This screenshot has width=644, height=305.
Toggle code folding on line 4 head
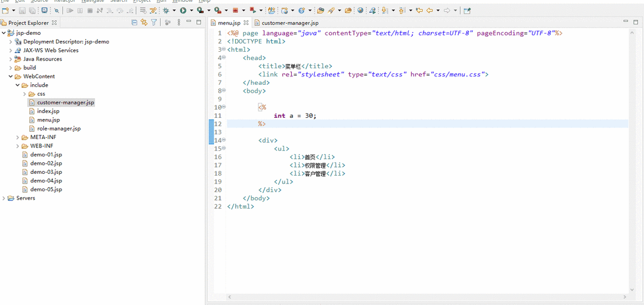pyautogui.click(x=224, y=57)
